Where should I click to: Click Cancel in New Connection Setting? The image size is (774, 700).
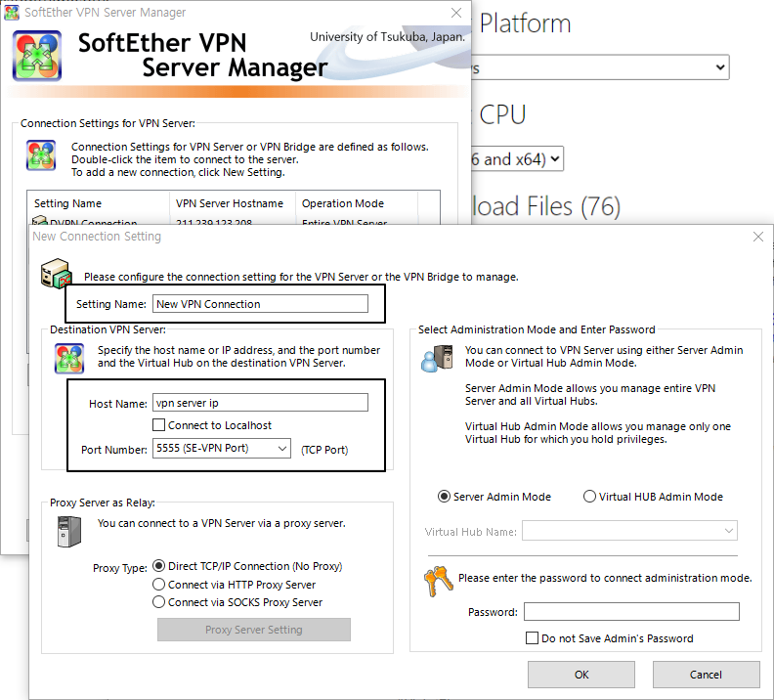pyautogui.click(x=706, y=675)
